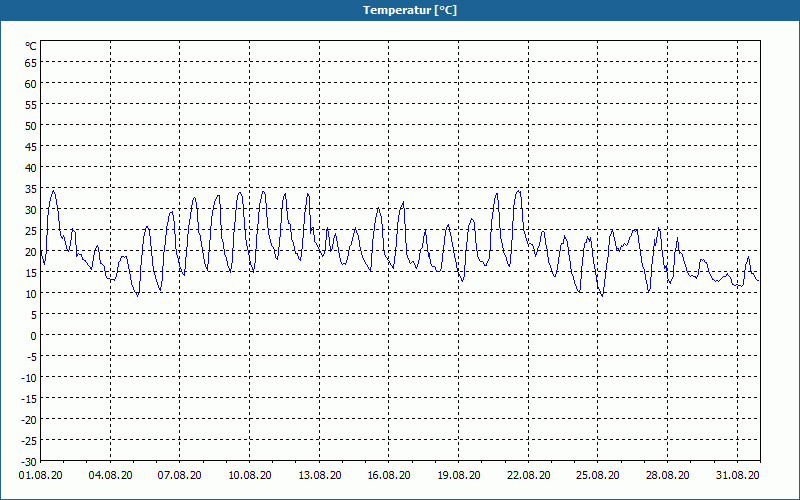This screenshot has height=500, width=800.
Task: Select the 40 value on the y-axis
Action: 31,168
